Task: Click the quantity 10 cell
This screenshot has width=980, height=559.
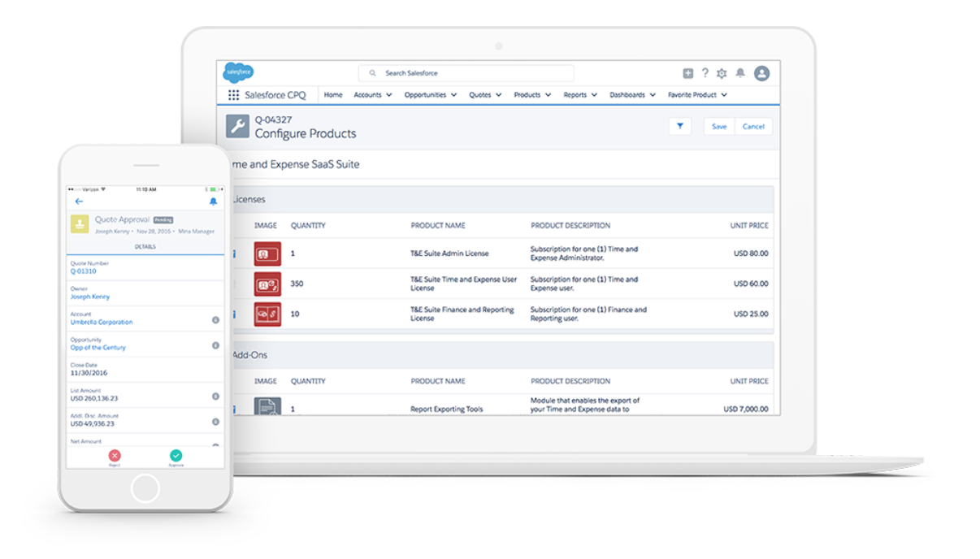Action: tap(295, 314)
